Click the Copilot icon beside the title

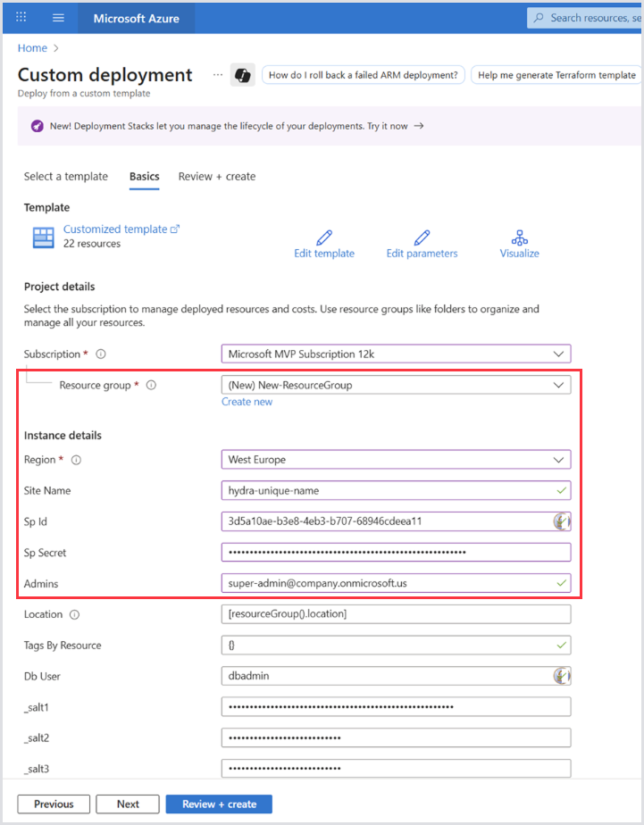point(241,76)
